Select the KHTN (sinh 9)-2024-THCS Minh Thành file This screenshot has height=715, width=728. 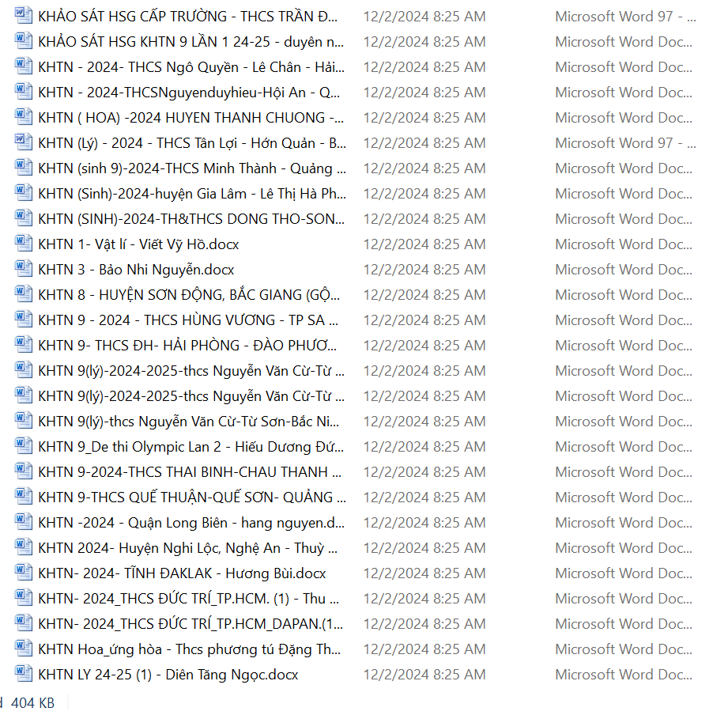click(190, 168)
